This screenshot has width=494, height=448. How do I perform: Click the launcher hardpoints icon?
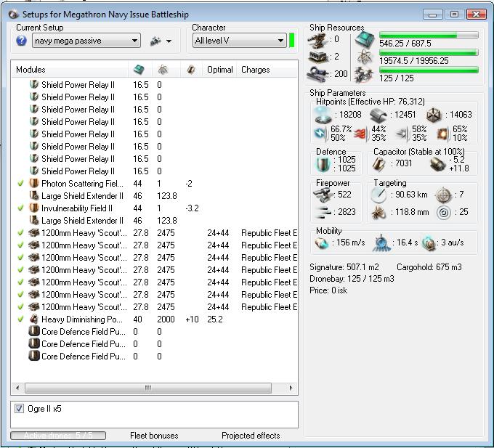(318, 57)
